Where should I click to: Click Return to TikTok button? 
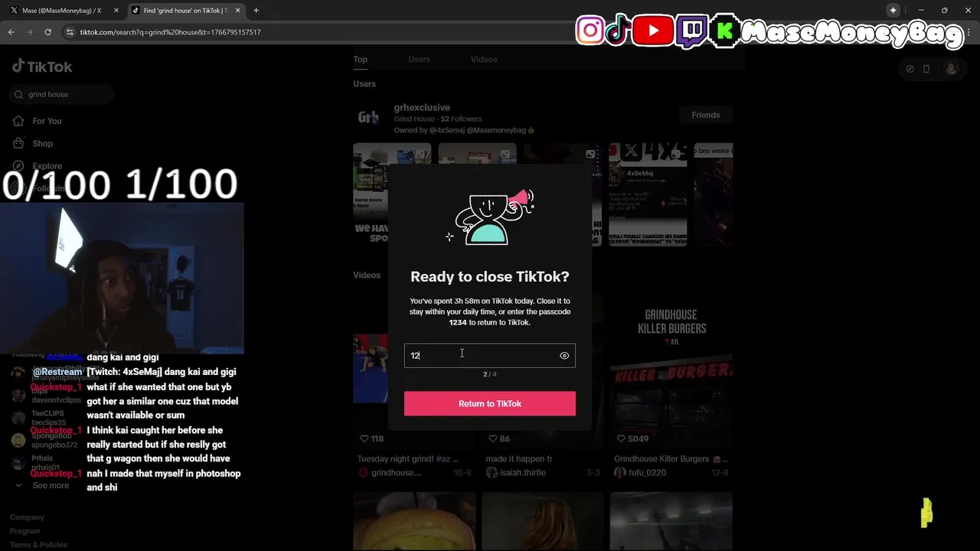490,403
